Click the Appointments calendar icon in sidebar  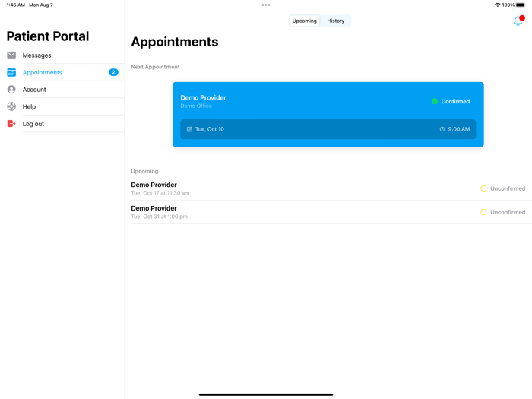11,72
